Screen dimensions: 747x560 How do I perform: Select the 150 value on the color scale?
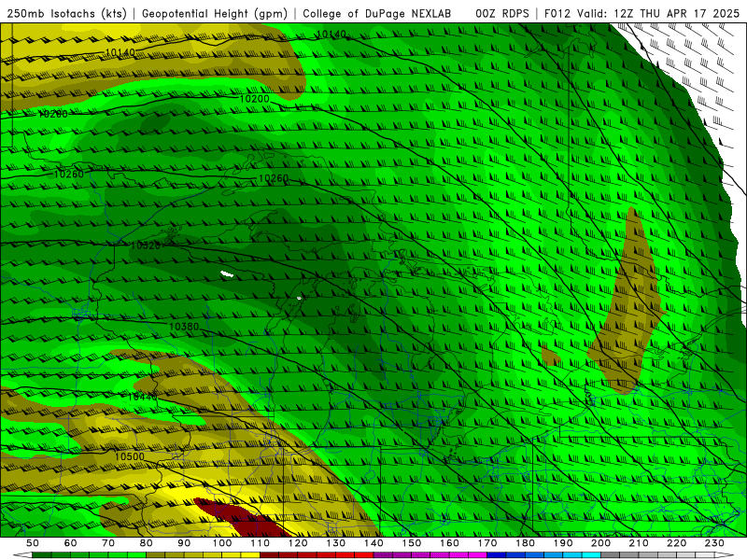click(411, 543)
